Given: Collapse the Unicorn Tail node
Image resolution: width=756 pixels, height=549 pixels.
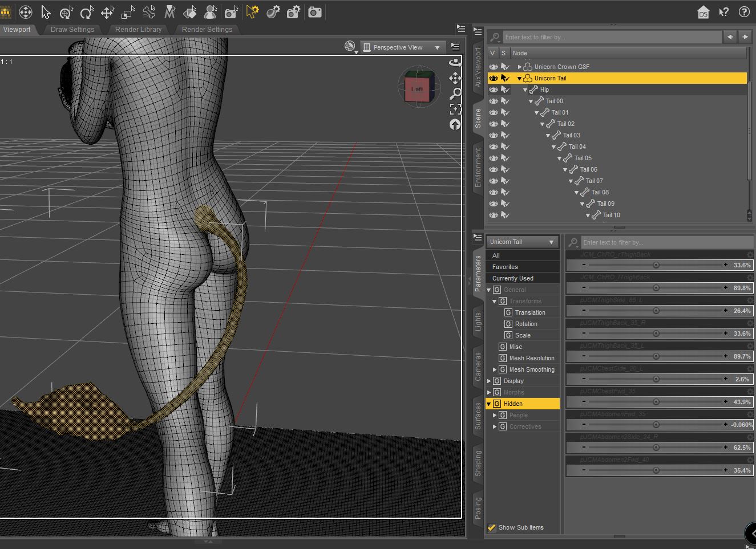Looking at the screenshot, I should coord(519,78).
